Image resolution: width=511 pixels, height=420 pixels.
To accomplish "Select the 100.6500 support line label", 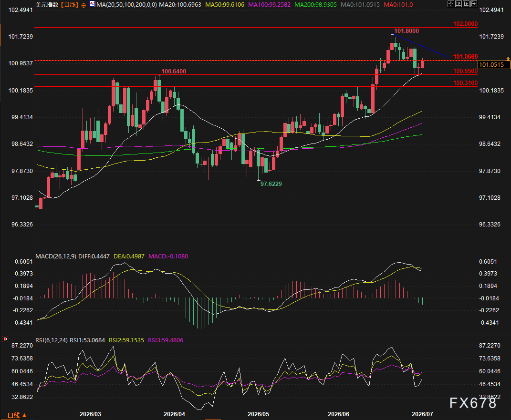I will point(465,71).
